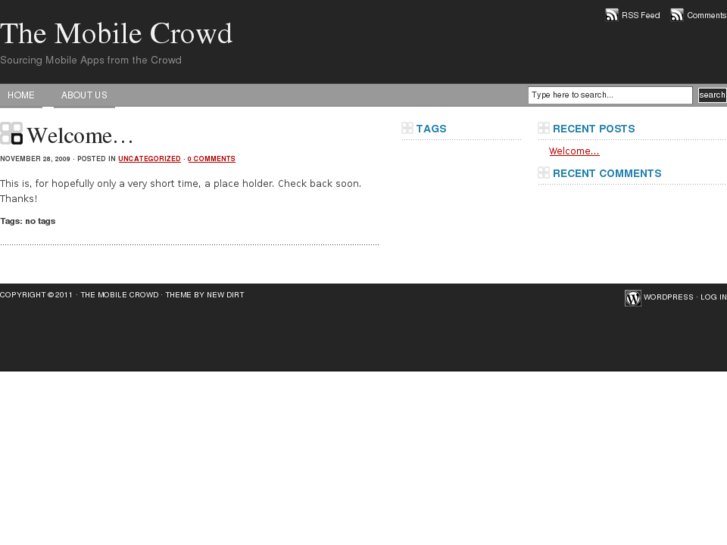Image resolution: width=727 pixels, height=545 pixels.
Task: Click the Copyright ©2011 footer text
Action: point(36,295)
